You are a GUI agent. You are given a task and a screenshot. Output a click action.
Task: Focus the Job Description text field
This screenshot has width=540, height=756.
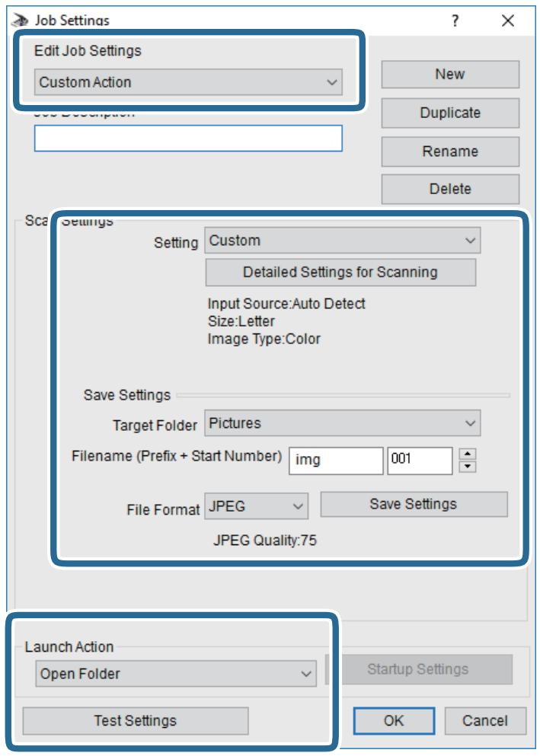click(x=188, y=139)
